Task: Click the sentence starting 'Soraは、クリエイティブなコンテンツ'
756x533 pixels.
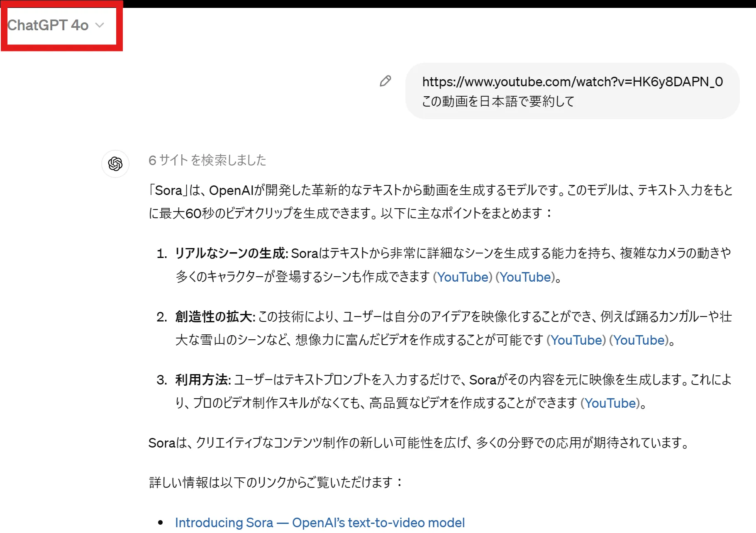Action: [x=419, y=443]
